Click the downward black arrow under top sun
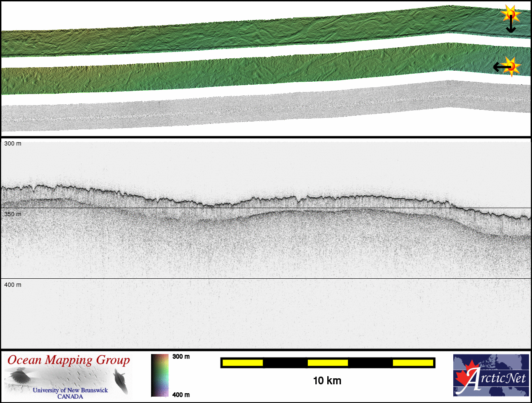 (x=510, y=27)
